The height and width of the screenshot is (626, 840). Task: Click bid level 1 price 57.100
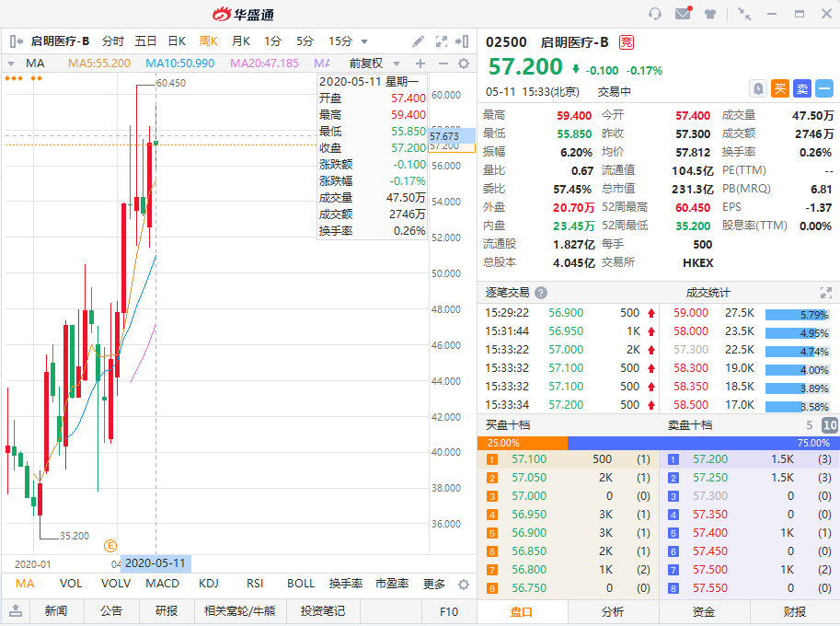click(x=529, y=459)
